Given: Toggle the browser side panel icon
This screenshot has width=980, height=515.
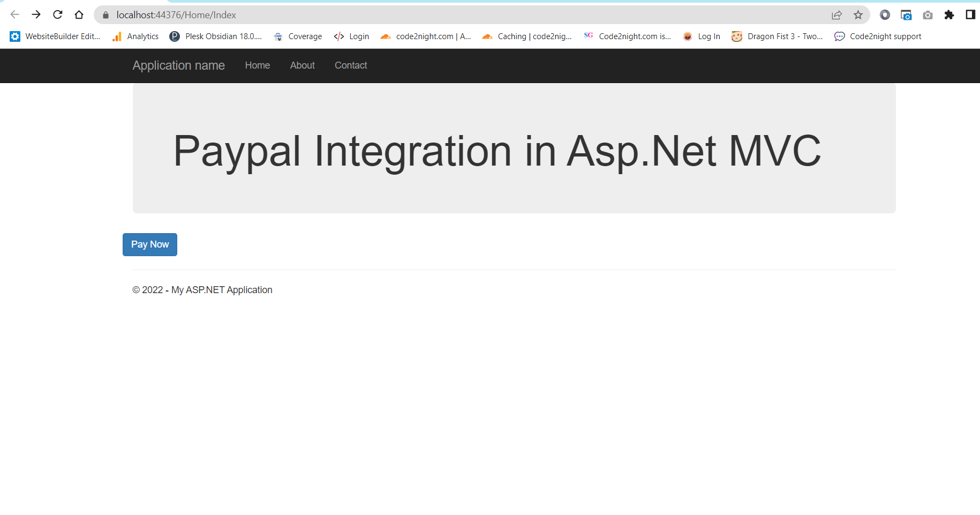Looking at the screenshot, I should pyautogui.click(x=970, y=15).
